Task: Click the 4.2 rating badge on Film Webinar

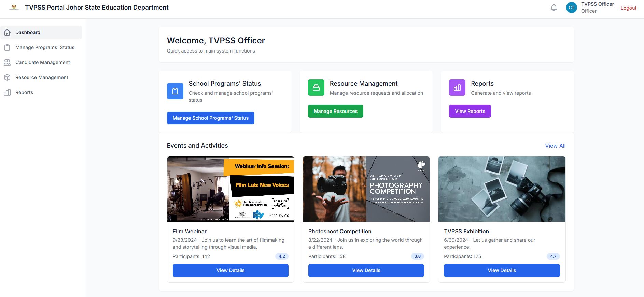Action: [282, 256]
